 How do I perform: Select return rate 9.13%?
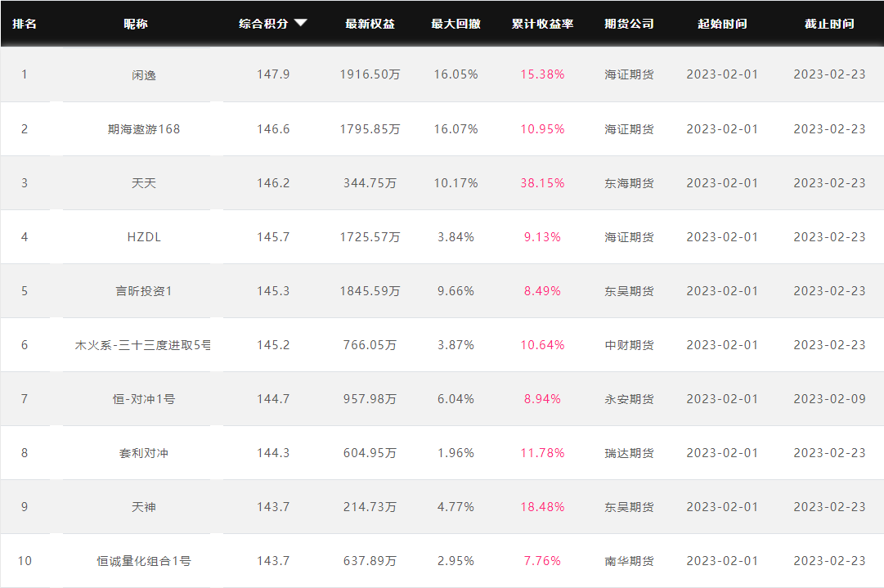point(542,237)
